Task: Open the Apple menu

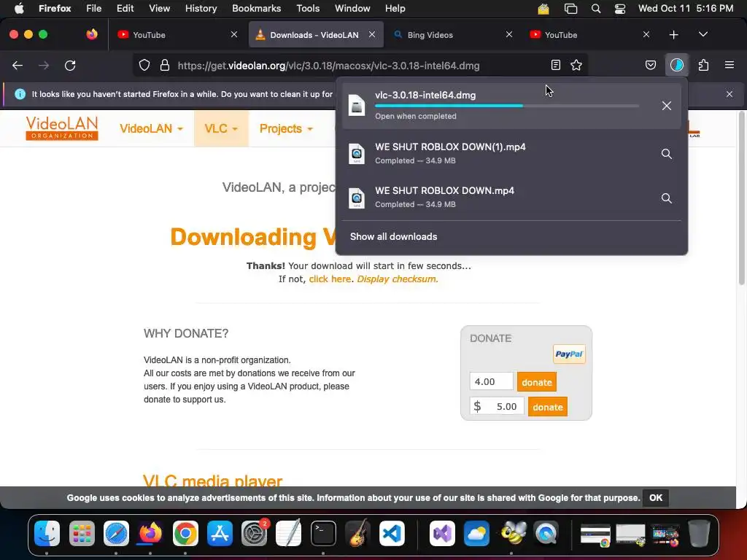Action: [18, 9]
